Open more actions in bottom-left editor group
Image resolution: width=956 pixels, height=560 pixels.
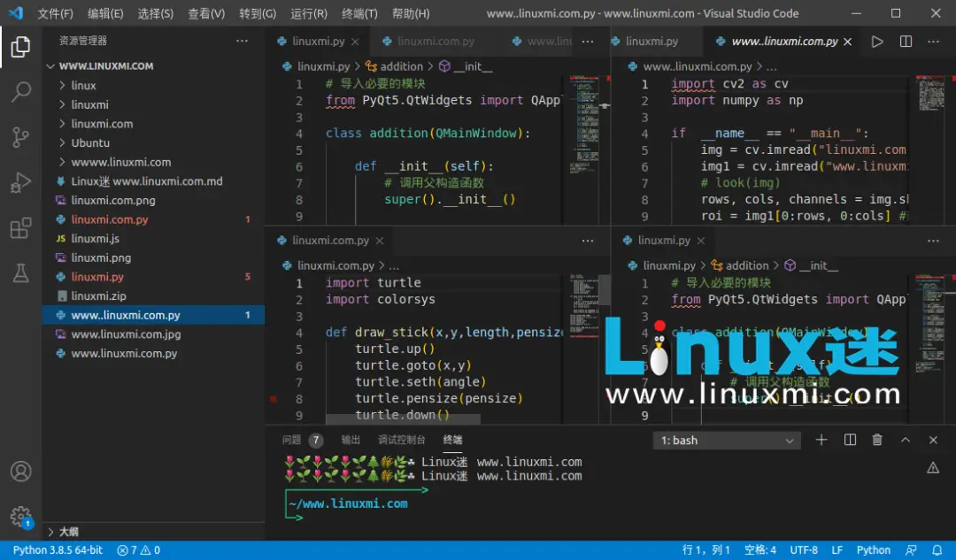[587, 241]
